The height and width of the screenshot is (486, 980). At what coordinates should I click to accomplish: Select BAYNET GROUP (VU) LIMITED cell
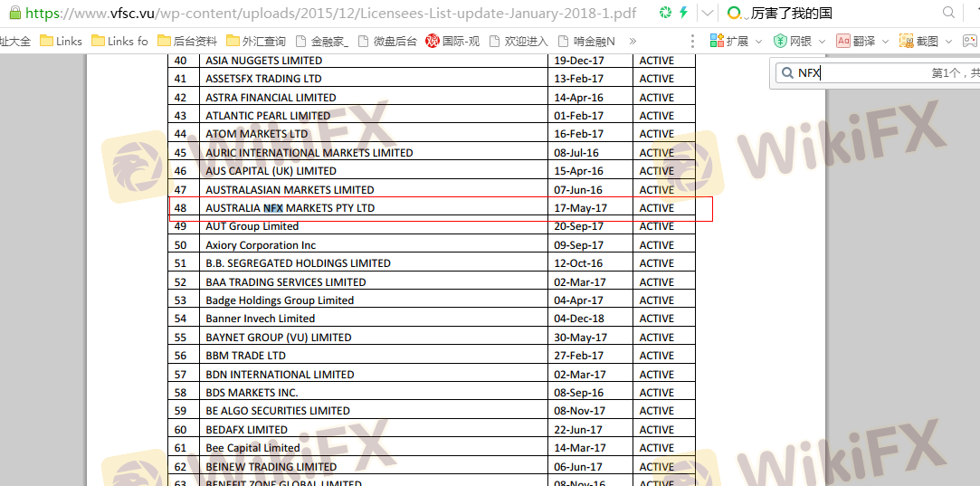(x=373, y=338)
